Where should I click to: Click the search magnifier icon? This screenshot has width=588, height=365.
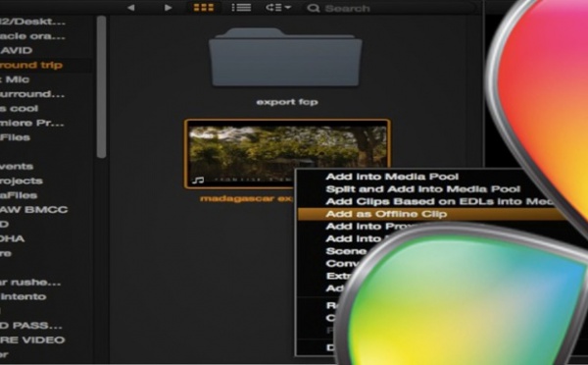[313, 8]
